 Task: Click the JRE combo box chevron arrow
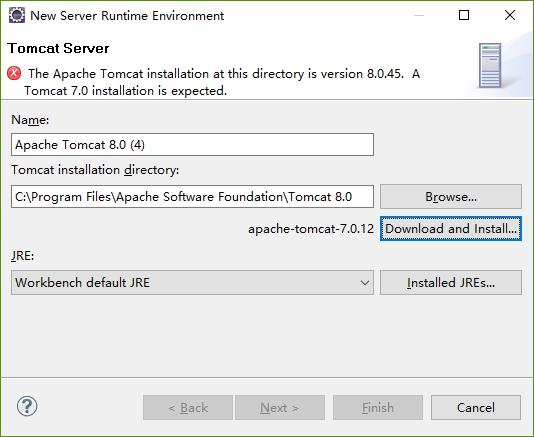tap(365, 283)
